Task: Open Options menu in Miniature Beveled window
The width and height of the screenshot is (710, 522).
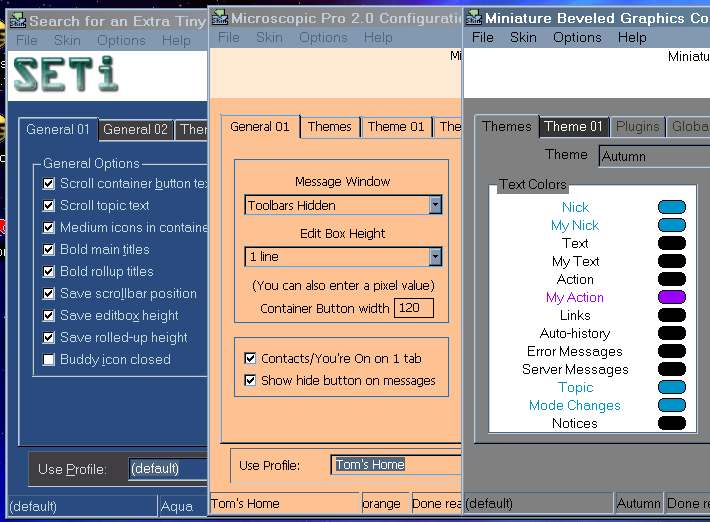Action: tap(577, 38)
